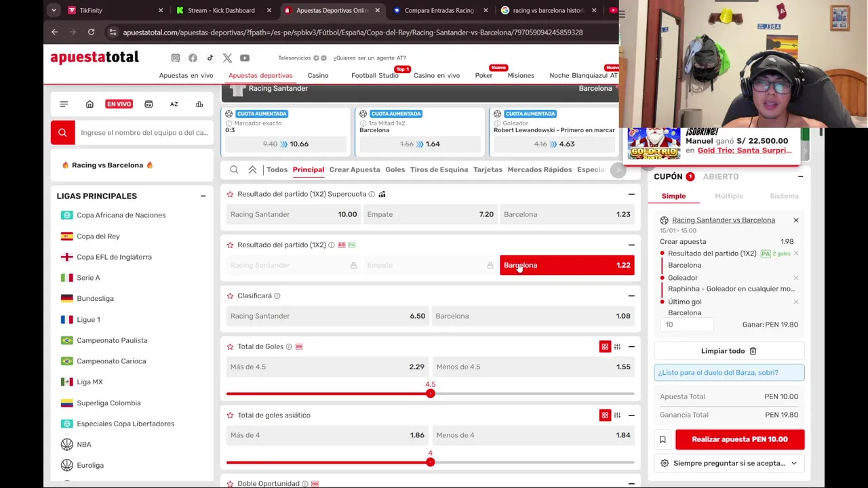Switch to Goles market tab
868x488 pixels.
click(395, 169)
